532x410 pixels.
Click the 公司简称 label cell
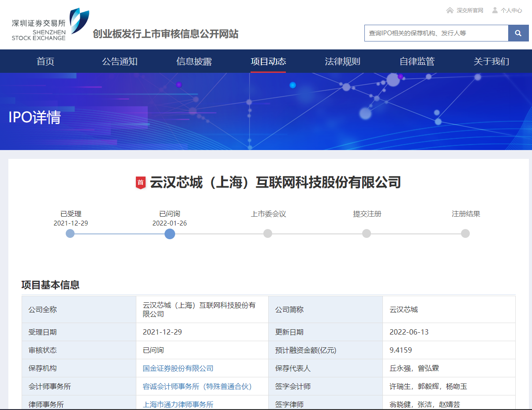326,309
